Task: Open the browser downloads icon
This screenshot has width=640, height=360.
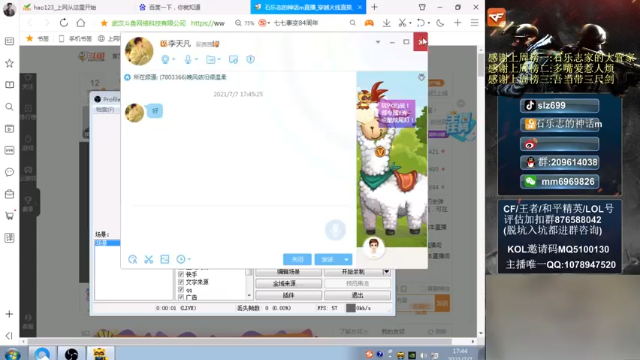Action: point(386,23)
